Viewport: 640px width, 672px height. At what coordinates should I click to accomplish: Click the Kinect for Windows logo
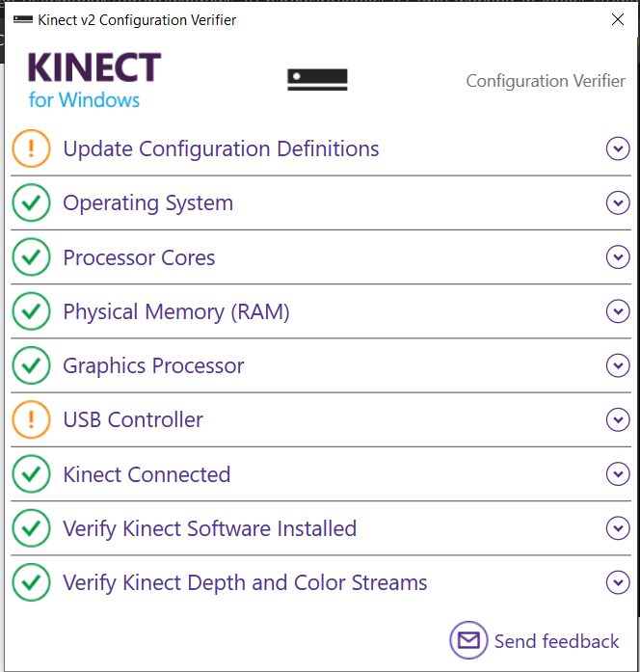(x=94, y=80)
